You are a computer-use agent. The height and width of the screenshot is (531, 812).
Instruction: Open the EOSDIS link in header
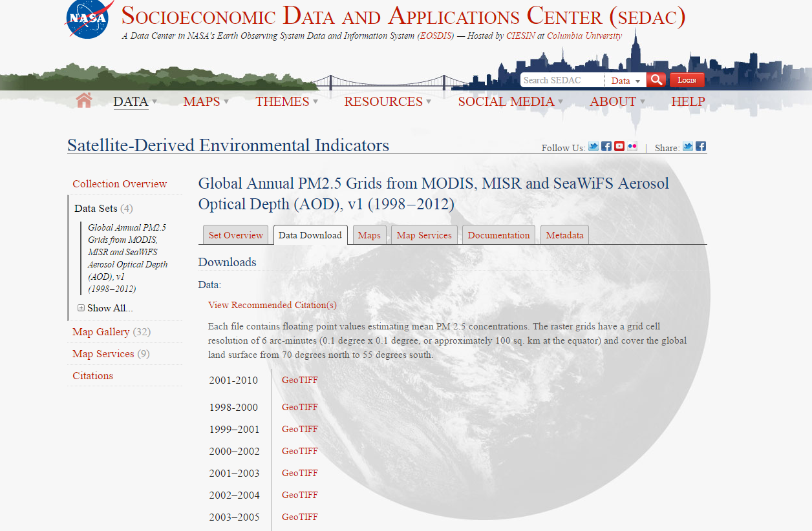pyautogui.click(x=436, y=36)
